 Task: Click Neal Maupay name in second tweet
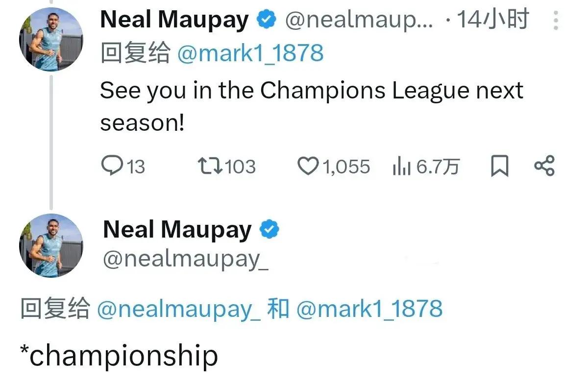(177, 229)
